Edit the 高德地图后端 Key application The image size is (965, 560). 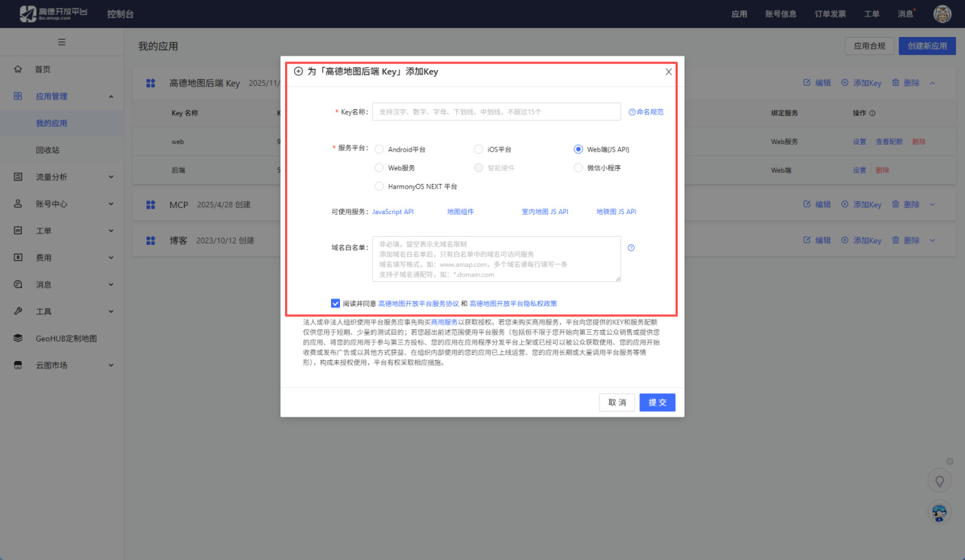coord(817,83)
